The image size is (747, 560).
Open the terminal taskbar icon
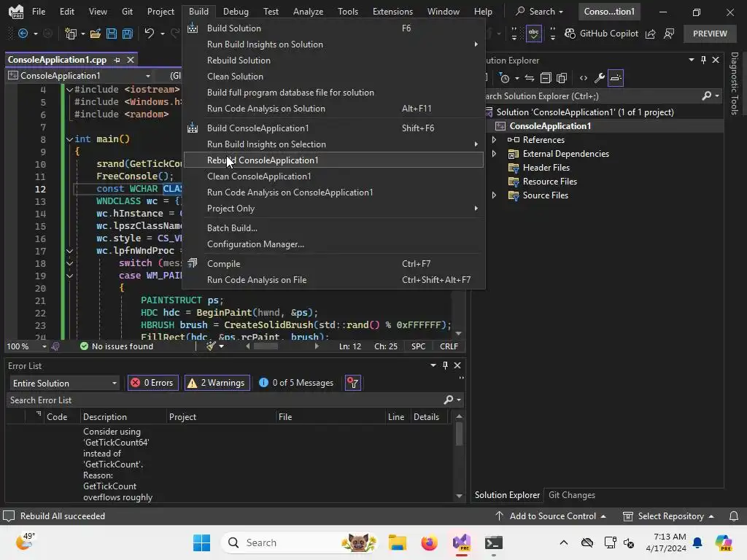pyautogui.click(x=494, y=542)
